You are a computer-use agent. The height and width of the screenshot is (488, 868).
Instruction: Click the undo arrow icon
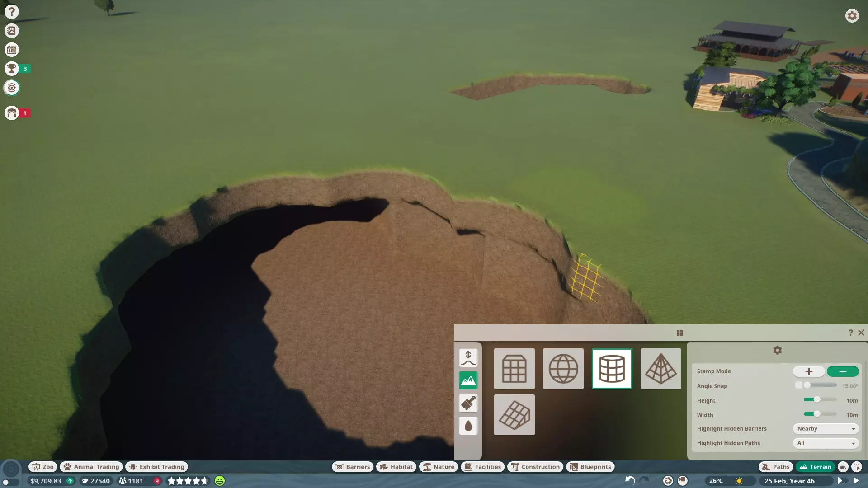[629, 481]
